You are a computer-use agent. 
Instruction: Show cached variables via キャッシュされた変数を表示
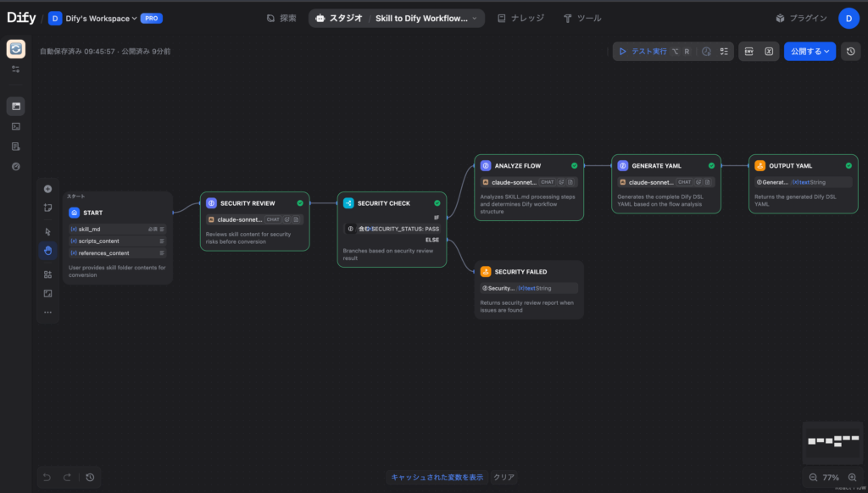437,477
